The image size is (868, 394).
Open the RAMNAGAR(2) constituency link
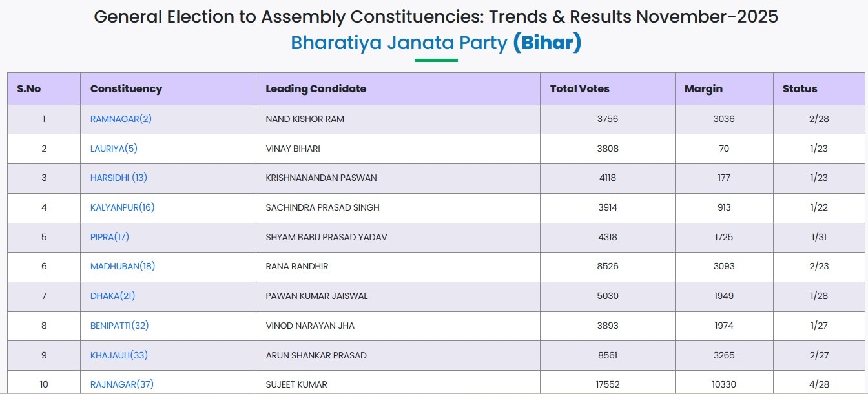tap(121, 119)
